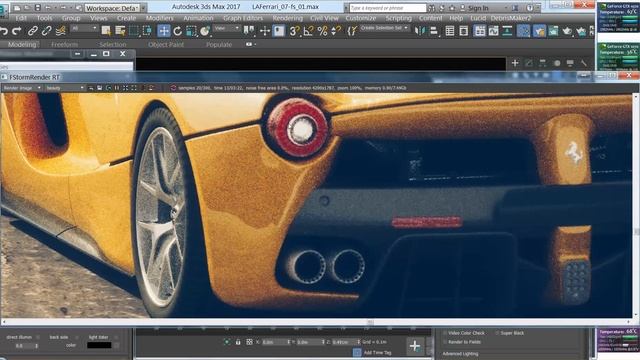Toggle Keyboard Shortcut Override button
The height and width of the screenshot is (360, 640).
[x=279, y=31]
